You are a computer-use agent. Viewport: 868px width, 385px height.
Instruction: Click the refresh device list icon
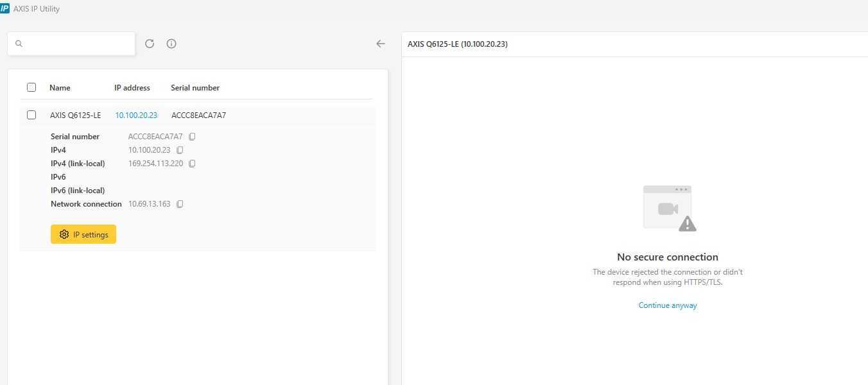point(150,44)
